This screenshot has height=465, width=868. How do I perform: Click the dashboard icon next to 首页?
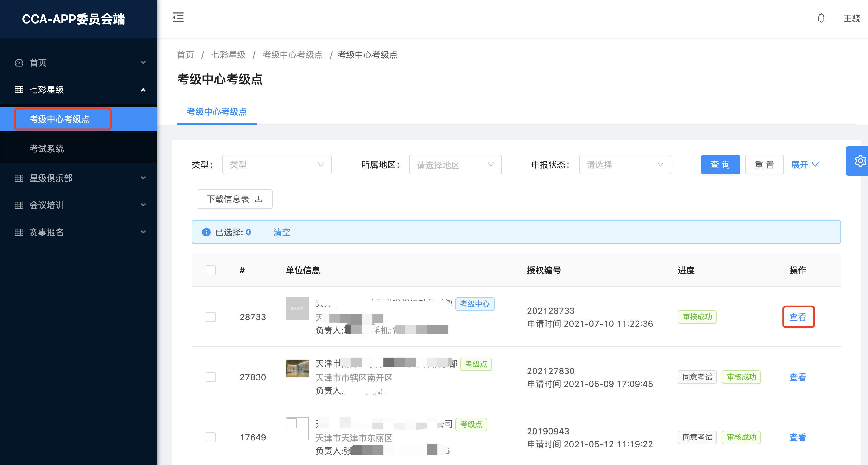(x=19, y=63)
